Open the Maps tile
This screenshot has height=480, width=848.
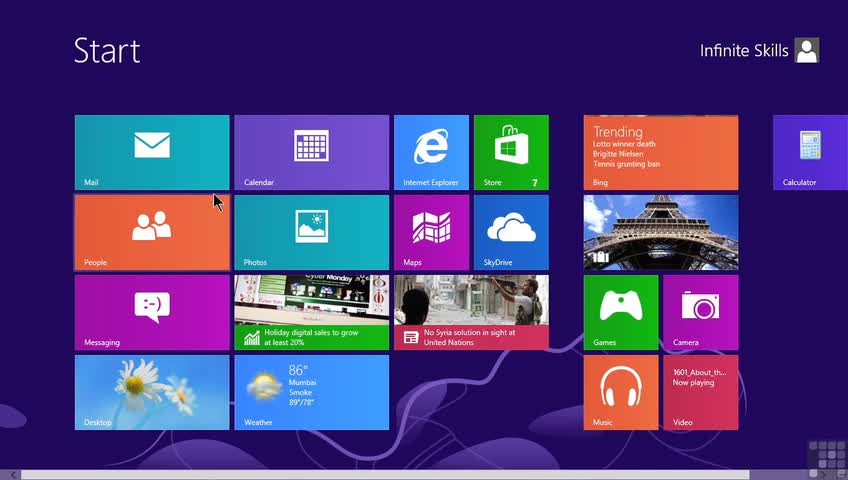click(431, 232)
